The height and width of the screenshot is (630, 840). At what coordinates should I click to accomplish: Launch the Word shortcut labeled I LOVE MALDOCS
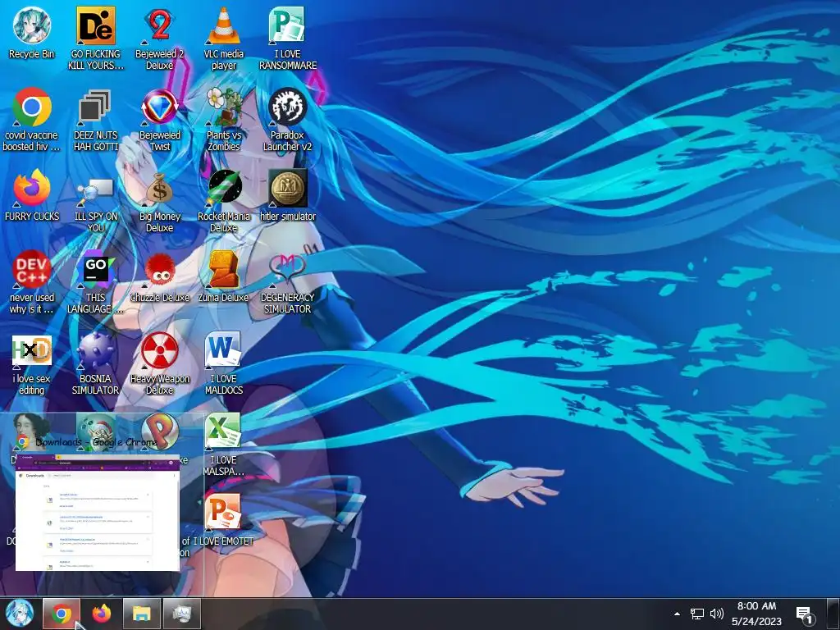tap(224, 363)
